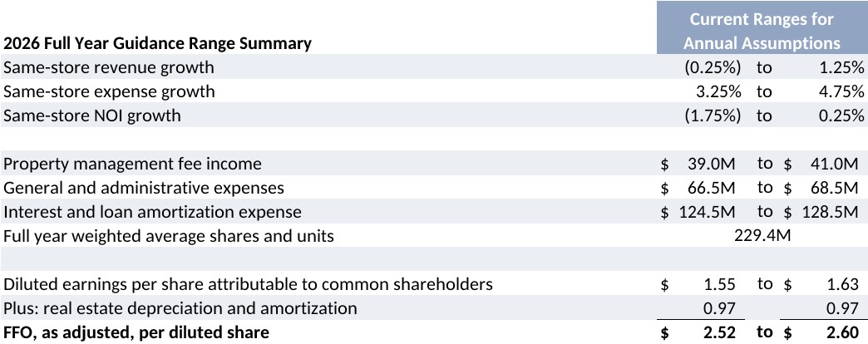868x344 pixels.
Task: Select the (0.25%) revenue growth low value
Action: [x=712, y=67]
